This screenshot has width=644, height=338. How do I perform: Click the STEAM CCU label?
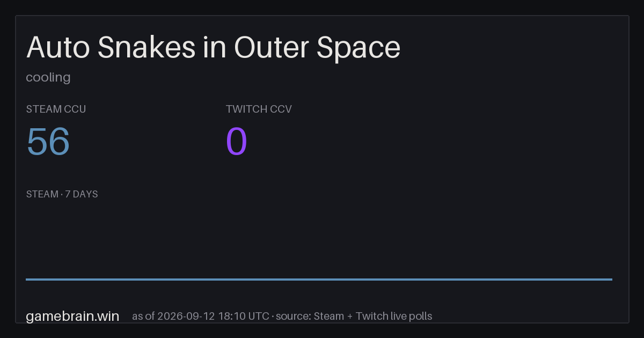56,109
